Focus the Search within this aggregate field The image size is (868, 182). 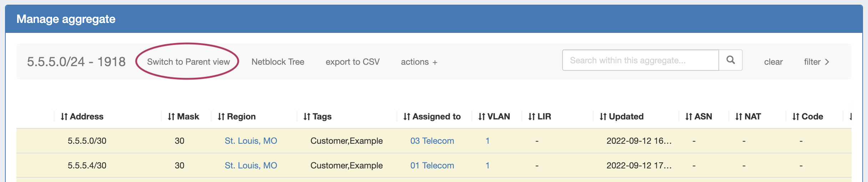[x=640, y=60]
